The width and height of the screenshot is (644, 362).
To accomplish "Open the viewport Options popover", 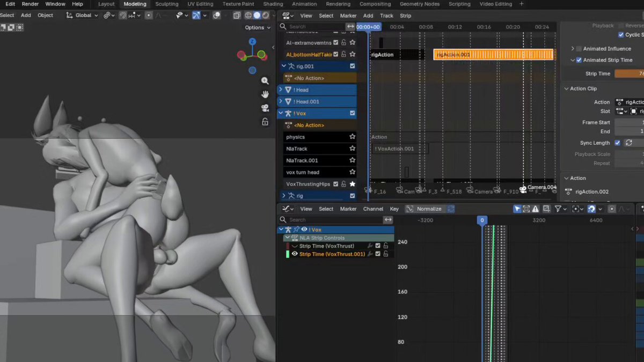I will click(x=257, y=27).
